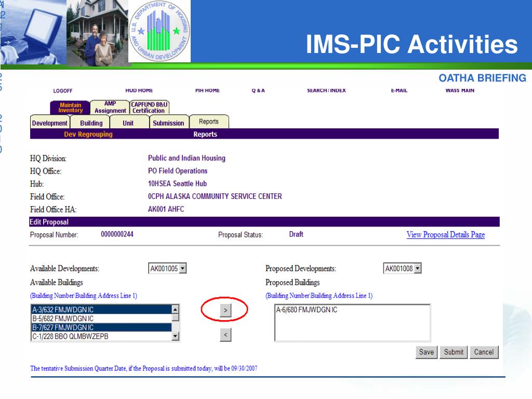Click Reports in the purple submenu bar

(x=205, y=134)
